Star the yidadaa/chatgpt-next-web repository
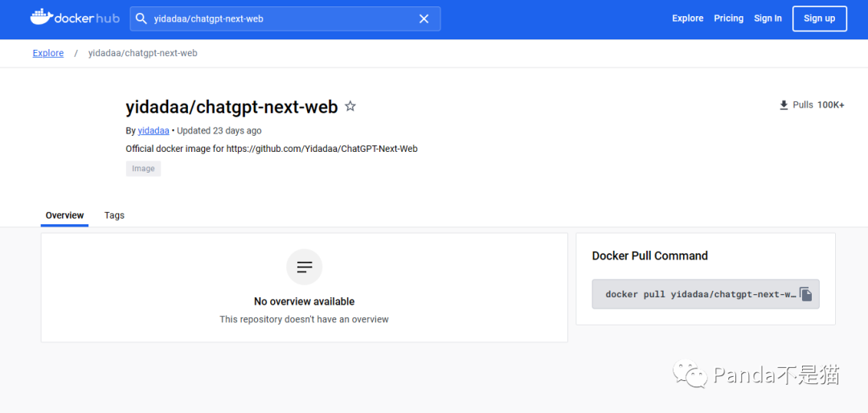Viewport: 868px width, 413px height. tap(350, 106)
